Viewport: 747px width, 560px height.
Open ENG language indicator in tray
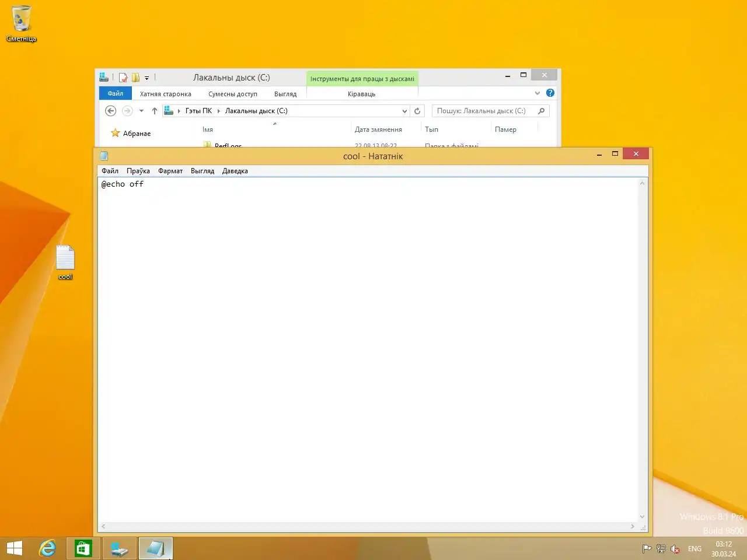[x=694, y=548]
